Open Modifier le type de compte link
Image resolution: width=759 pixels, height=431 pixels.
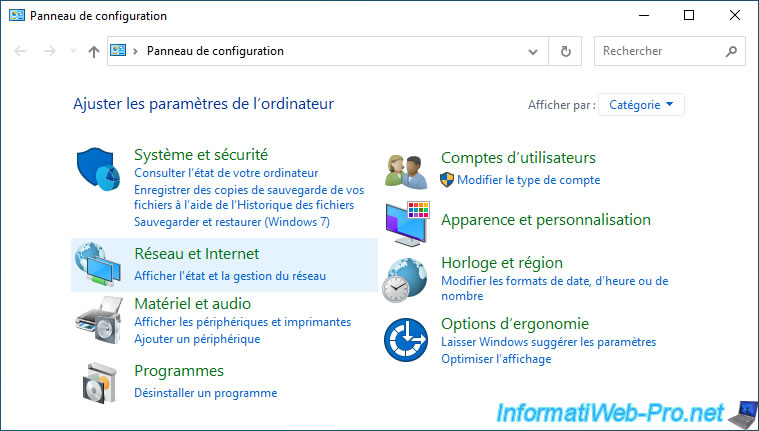[x=528, y=180]
